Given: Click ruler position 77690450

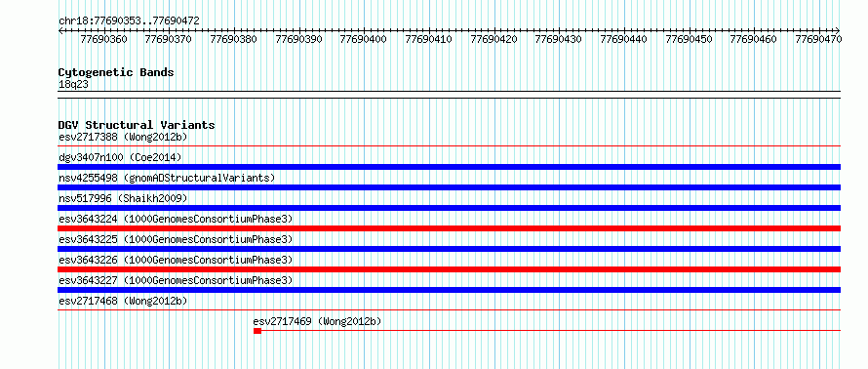Looking at the screenshot, I should pos(689,39).
